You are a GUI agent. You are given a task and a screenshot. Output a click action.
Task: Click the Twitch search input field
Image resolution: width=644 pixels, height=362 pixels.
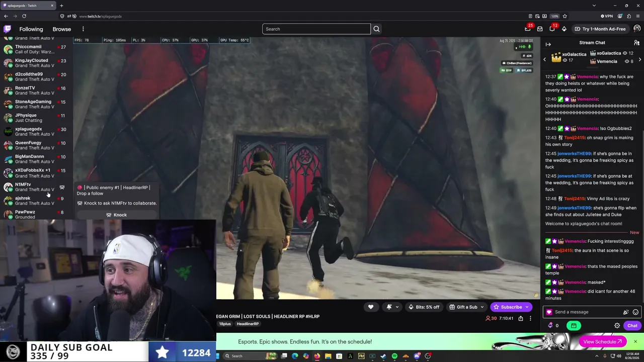pyautogui.click(x=316, y=29)
